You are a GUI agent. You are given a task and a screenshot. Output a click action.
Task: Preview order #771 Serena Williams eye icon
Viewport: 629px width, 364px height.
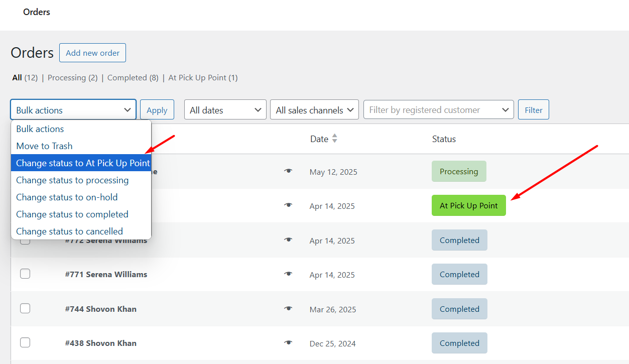click(x=288, y=274)
